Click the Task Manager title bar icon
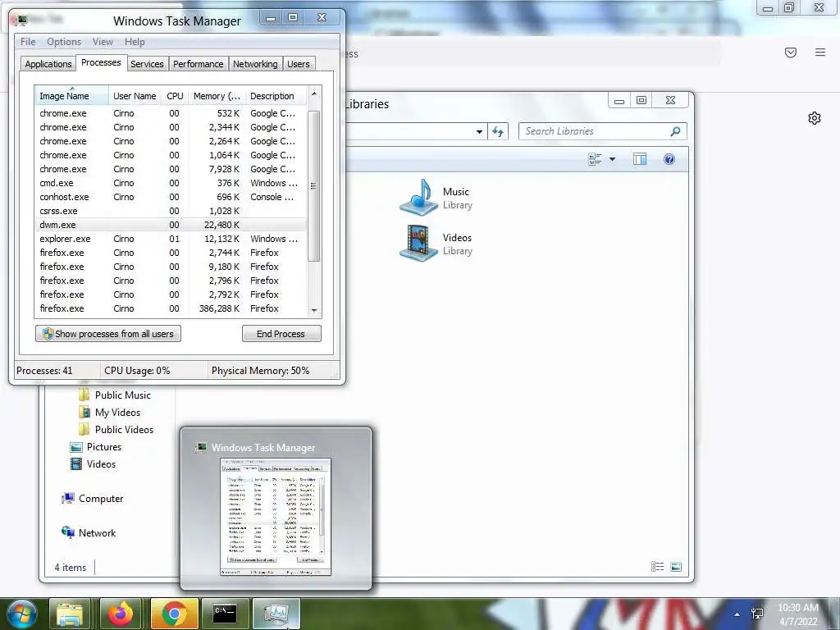The image size is (840, 630). point(21,21)
